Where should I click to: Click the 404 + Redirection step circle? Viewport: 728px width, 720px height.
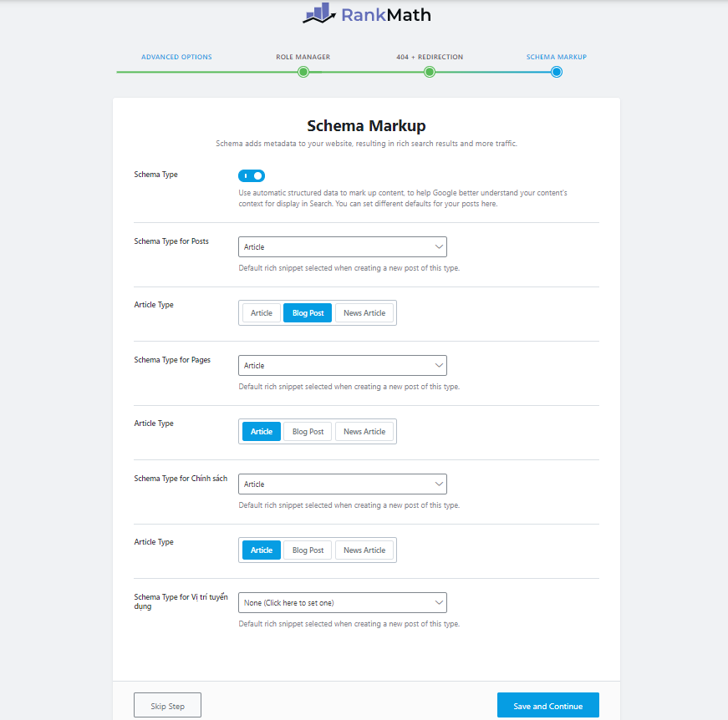coord(429,72)
